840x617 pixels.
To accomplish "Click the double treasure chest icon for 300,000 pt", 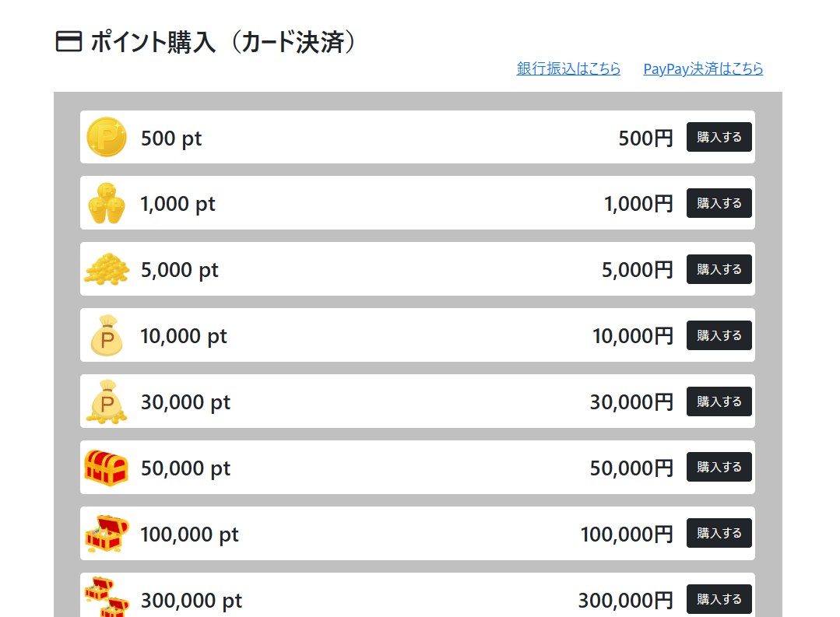I will pos(107,598).
